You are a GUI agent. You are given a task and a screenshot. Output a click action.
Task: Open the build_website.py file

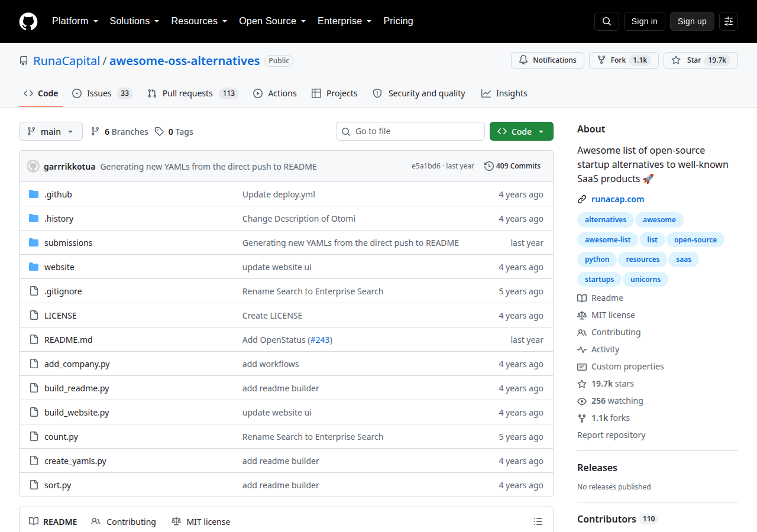[x=77, y=413]
